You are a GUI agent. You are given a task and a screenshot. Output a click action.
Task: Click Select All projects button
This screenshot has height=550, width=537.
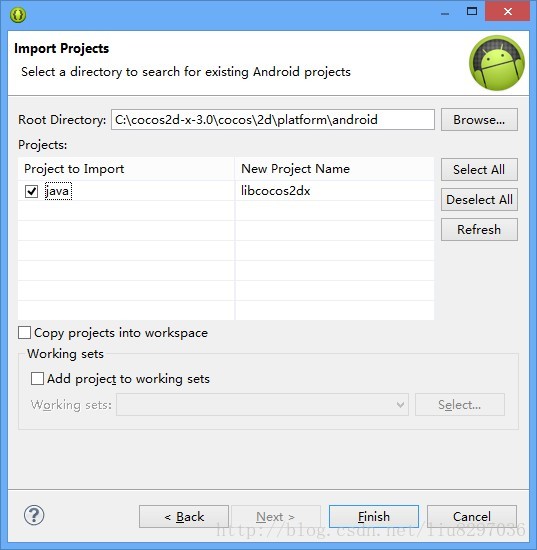pos(479,169)
